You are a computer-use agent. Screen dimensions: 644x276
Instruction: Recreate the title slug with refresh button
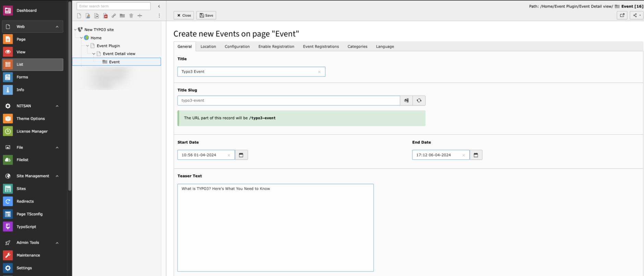(x=419, y=101)
